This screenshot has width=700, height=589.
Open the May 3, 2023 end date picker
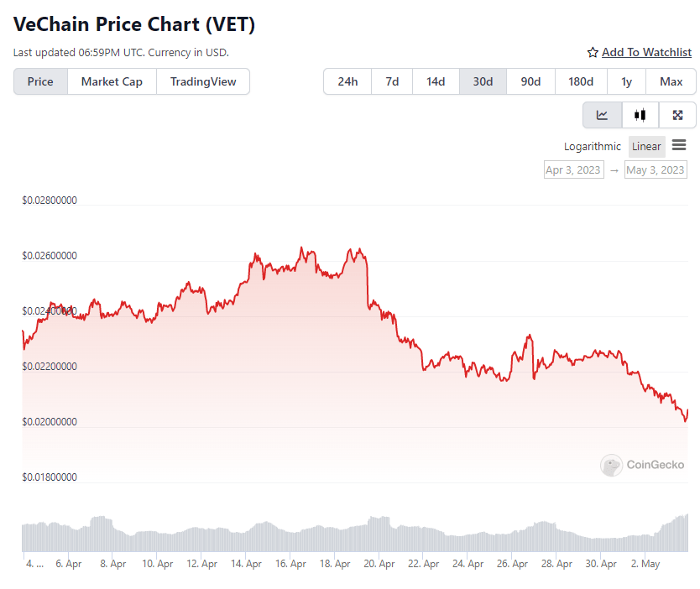coord(656,170)
